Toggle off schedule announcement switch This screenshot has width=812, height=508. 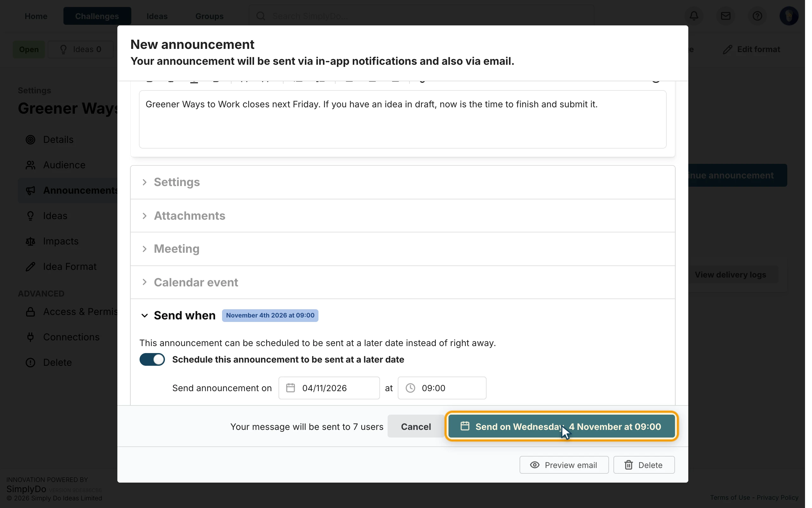pyautogui.click(x=152, y=359)
